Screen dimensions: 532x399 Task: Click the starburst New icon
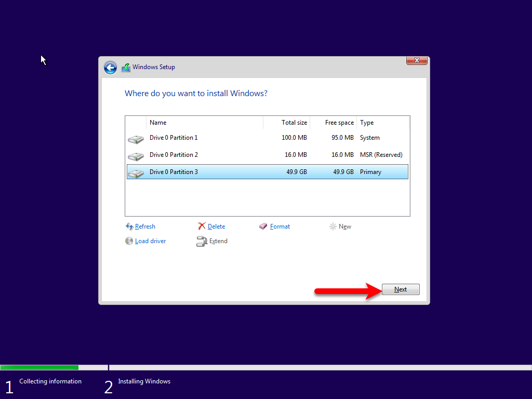click(x=333, y=227)
